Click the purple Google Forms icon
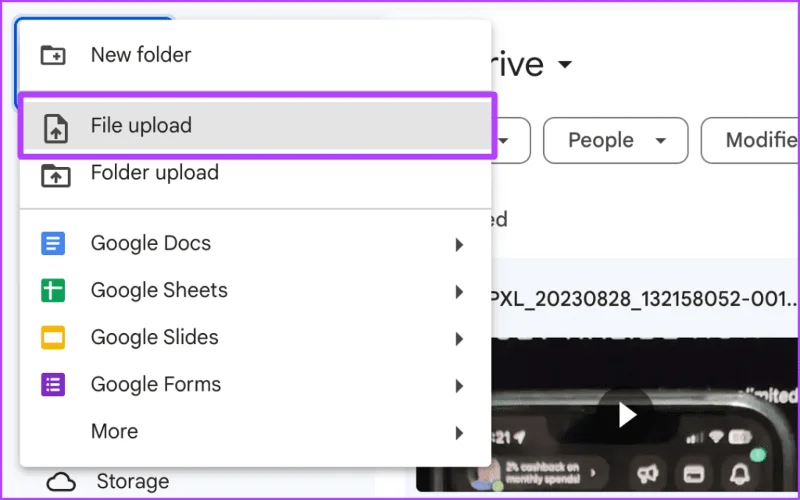This screenshot has width=800, height=500. point(53,385)
